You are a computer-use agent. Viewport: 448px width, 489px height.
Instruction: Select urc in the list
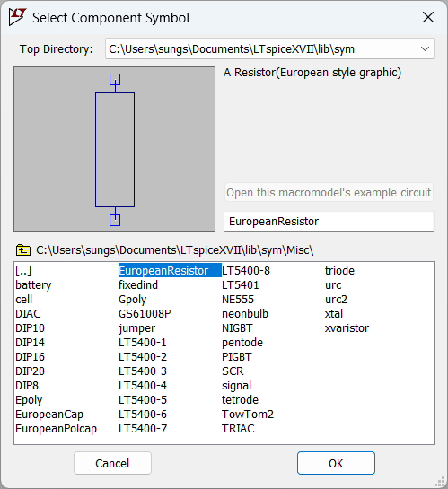click(x=333, y=285)
